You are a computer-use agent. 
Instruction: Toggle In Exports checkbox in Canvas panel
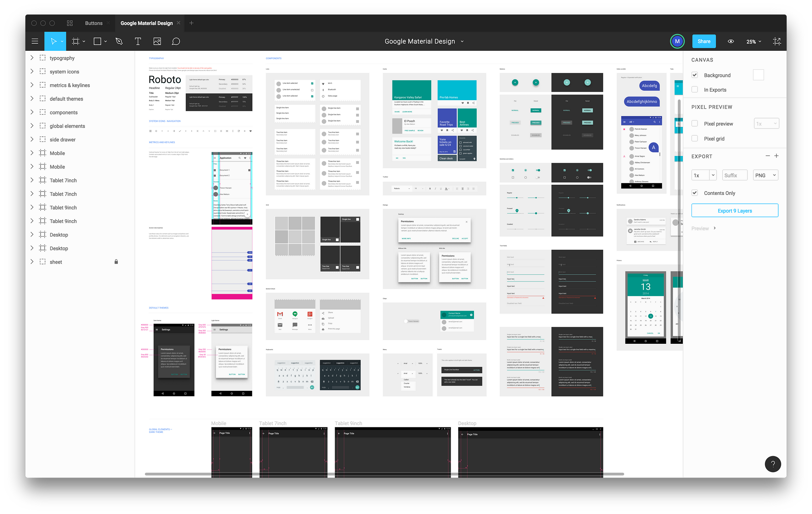click(695, 89)
